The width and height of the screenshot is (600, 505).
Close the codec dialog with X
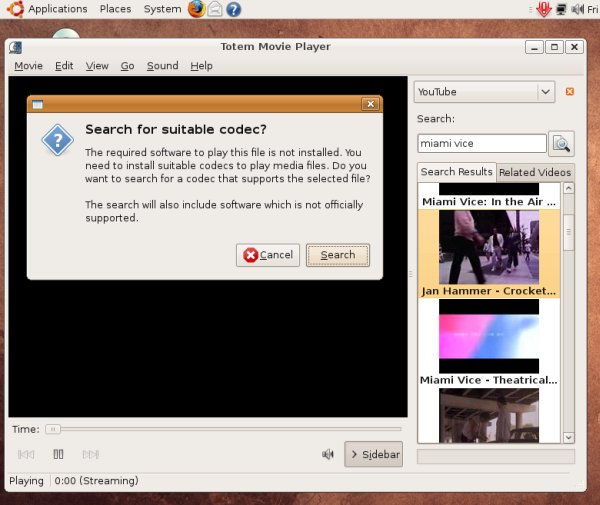point(370,104)
